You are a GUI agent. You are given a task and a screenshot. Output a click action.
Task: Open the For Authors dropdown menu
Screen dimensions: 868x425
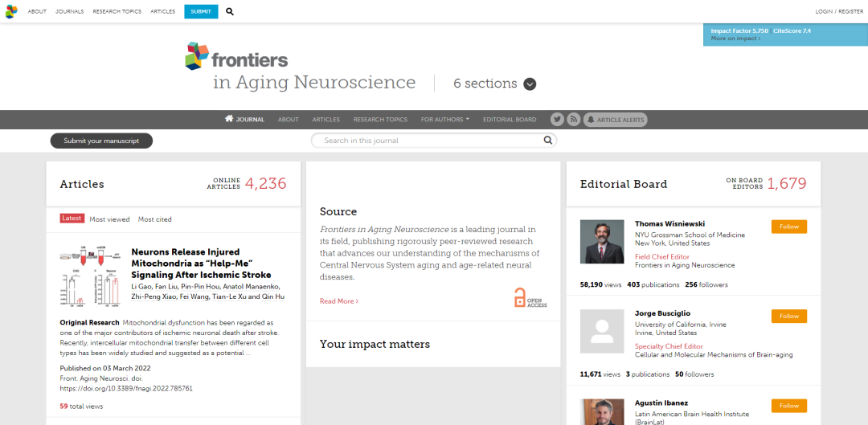pyautogui.click(x=445, y=120)
